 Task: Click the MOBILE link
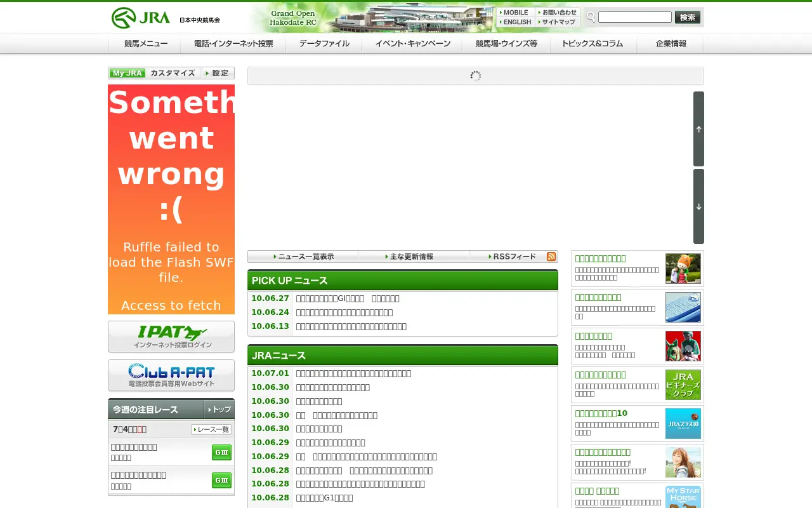(515, 13)
